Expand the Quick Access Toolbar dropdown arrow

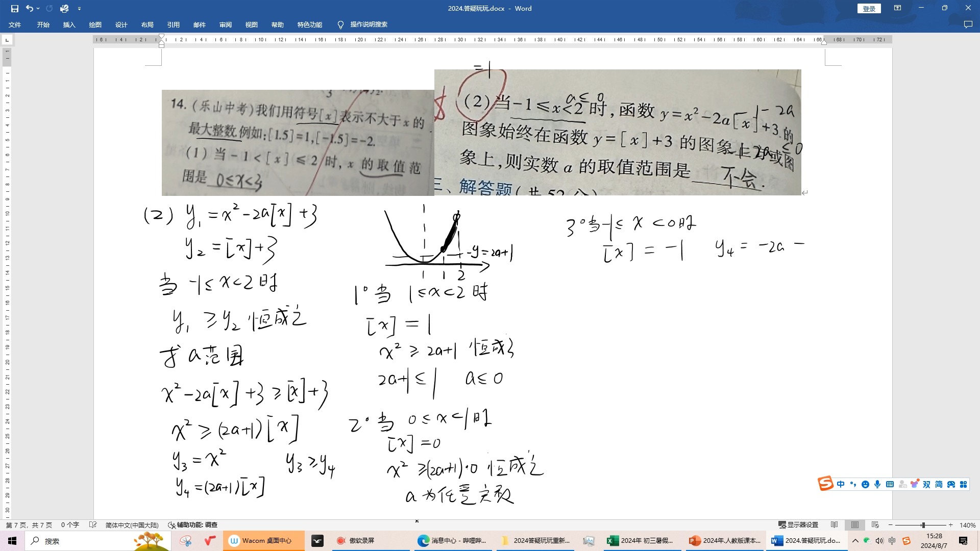(80, 8)
